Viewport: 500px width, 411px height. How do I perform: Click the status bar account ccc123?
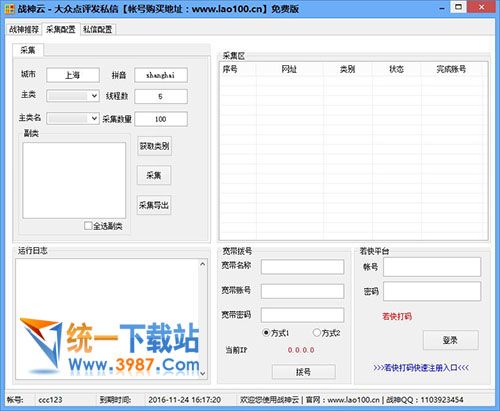pos(50,400)
